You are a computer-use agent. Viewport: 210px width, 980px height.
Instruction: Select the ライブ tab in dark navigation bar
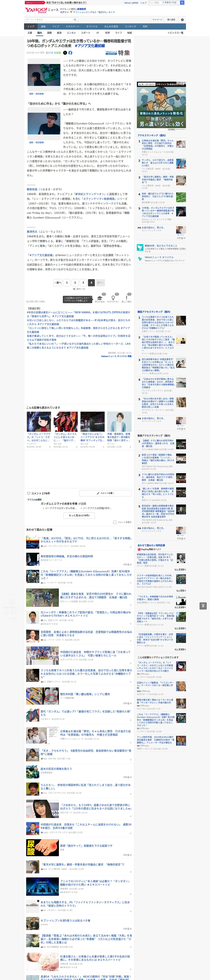pos(56,26)
